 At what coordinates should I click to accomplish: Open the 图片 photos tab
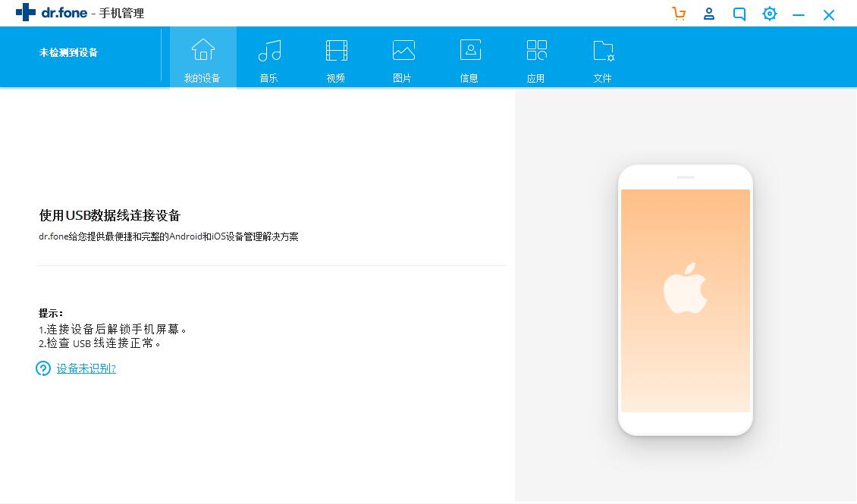click(403, 58)
